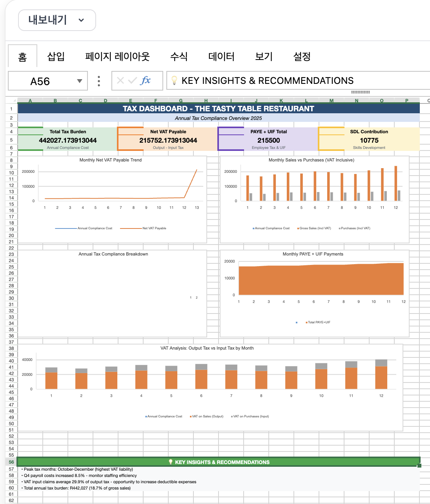Viewport: 430px width, 504px height.
Task: Select the green Total Tax Burden card cell
Action: click(x=68, y=140)
